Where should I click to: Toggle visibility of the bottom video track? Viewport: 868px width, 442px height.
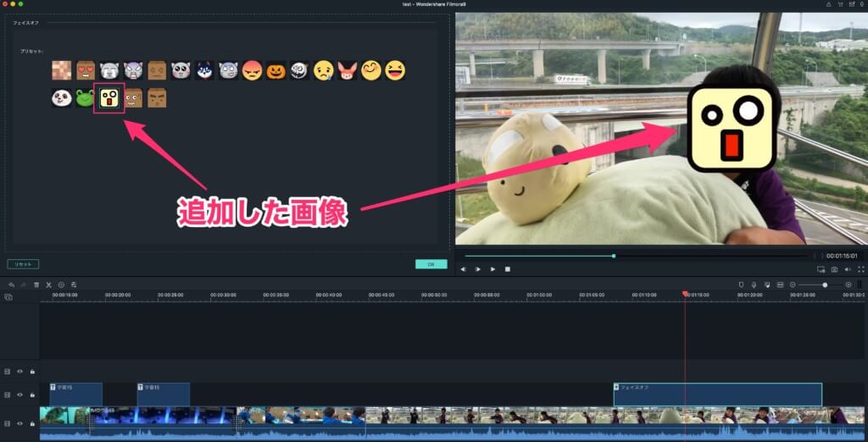pos(19,422)
